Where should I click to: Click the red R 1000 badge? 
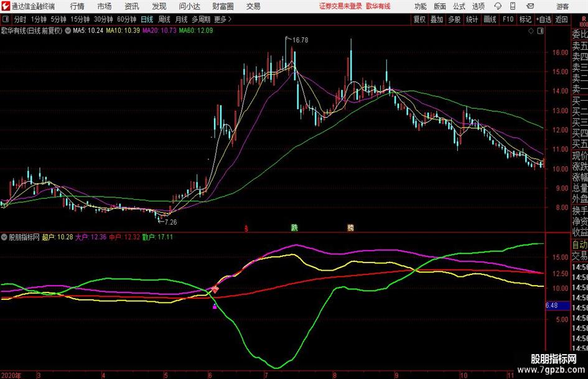(584, 21)
